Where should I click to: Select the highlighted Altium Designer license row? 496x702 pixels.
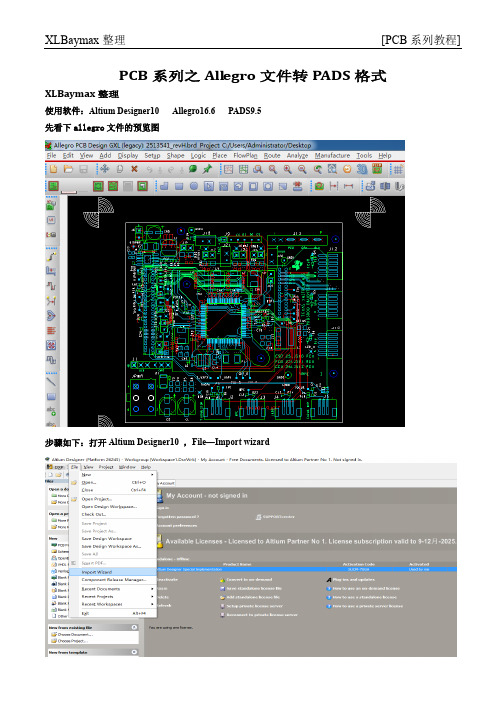pos(306,569)
